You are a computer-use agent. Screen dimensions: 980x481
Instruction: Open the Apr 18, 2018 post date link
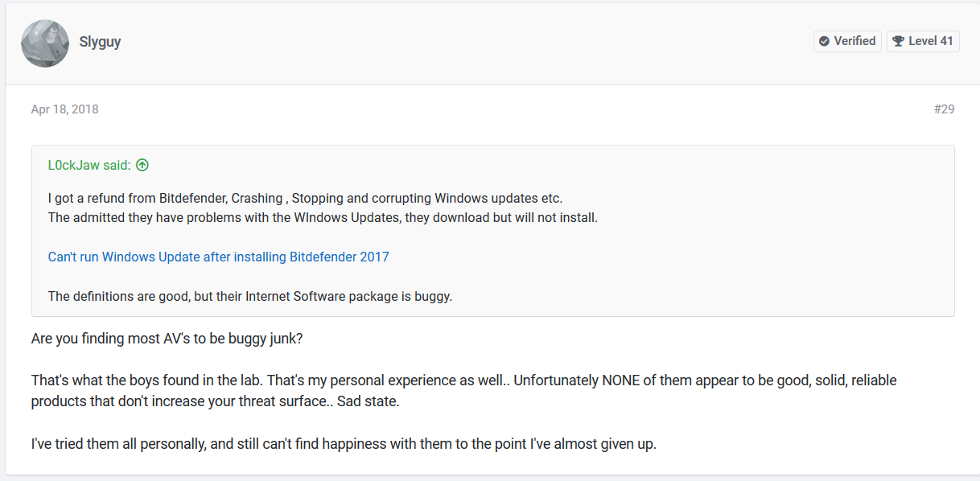point(65,109)
